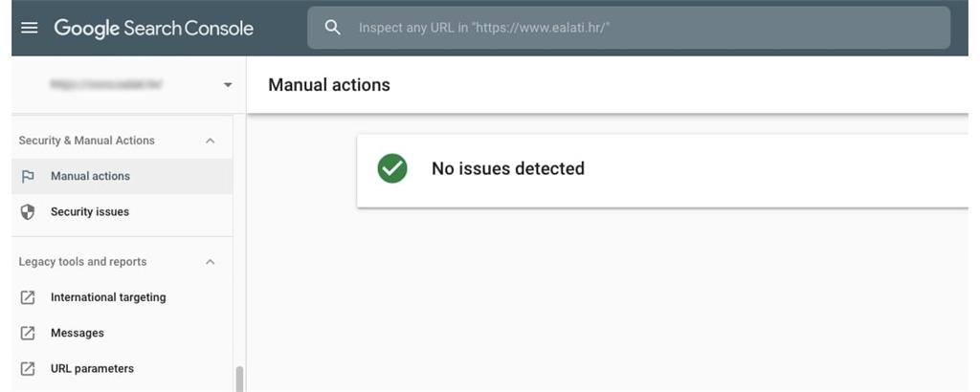
Task: Click the International targeting external-link icon
Action: coord(28,297)
